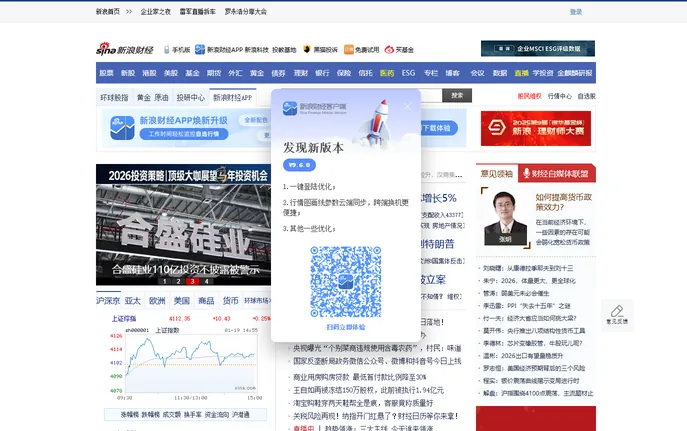The width and height of the screenshot is (687, 431).
Task: Open the 基金 nav item
Action: point(192,73)
